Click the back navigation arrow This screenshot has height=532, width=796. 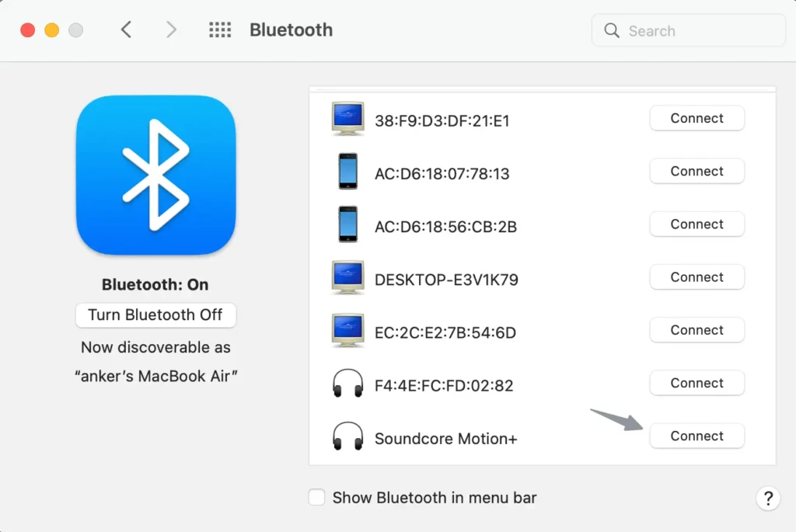point(126,30)
